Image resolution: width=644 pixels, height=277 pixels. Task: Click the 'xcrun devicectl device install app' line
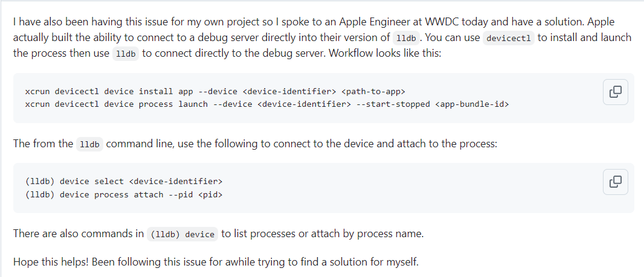[x=215, y=91]
